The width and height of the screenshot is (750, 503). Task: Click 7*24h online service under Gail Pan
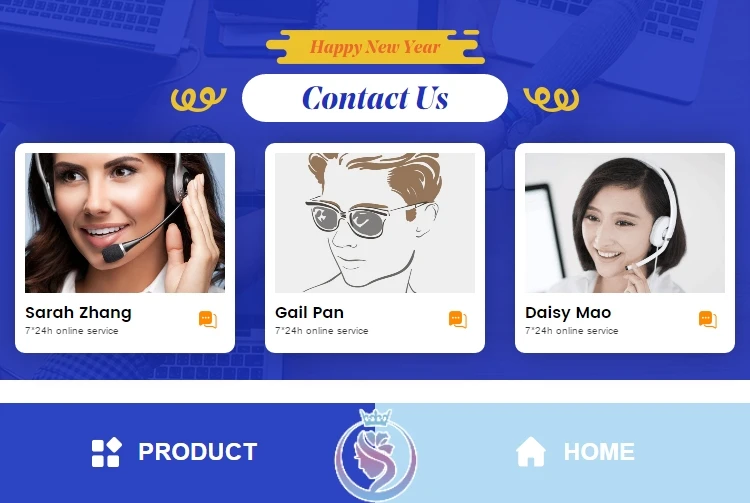tap(321, 331)
